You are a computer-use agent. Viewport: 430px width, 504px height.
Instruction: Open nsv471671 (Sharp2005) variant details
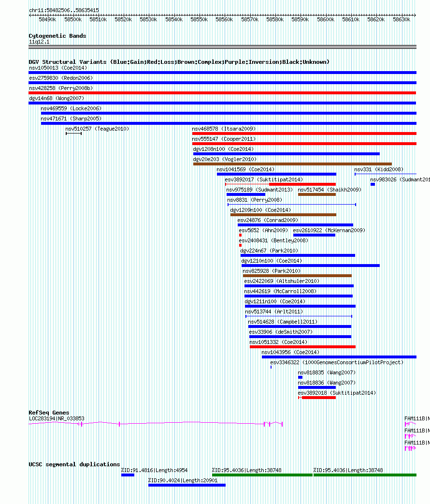click(x=229, y=123)
